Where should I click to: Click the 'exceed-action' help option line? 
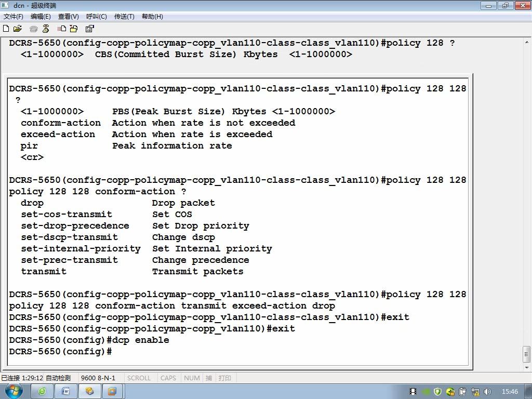146,135
